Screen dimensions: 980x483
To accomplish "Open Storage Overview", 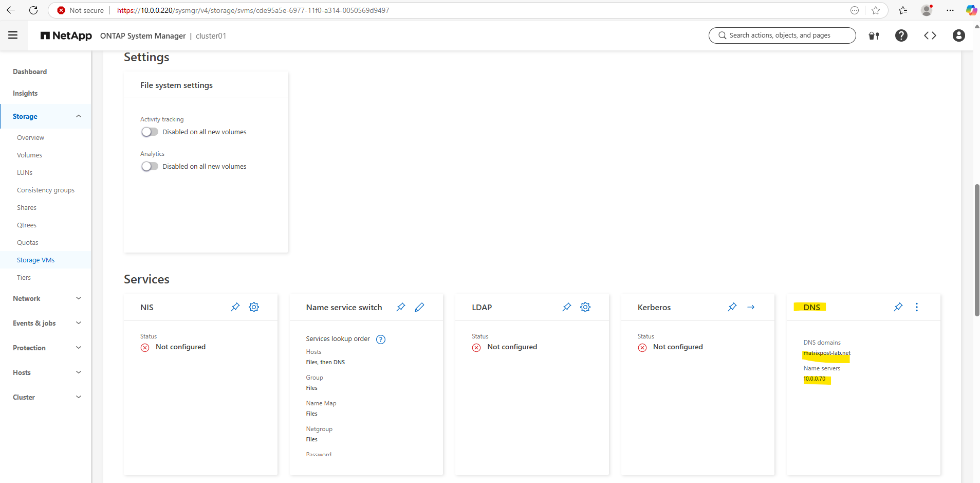I will pyautogui.click(x=30, y=137).
